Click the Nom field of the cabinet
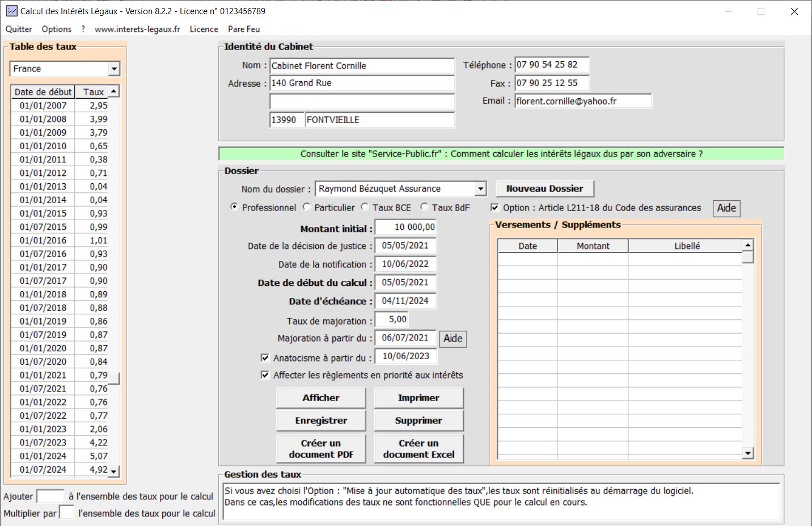Viewport: 812px width, 526px height. pyautogui.click(x=362, y=66)
